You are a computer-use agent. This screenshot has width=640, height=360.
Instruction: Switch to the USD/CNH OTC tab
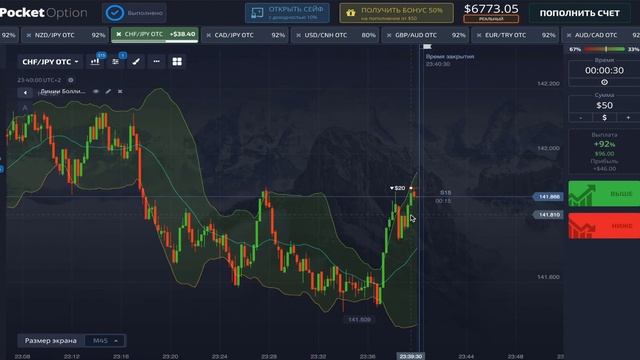pos(335,35)
